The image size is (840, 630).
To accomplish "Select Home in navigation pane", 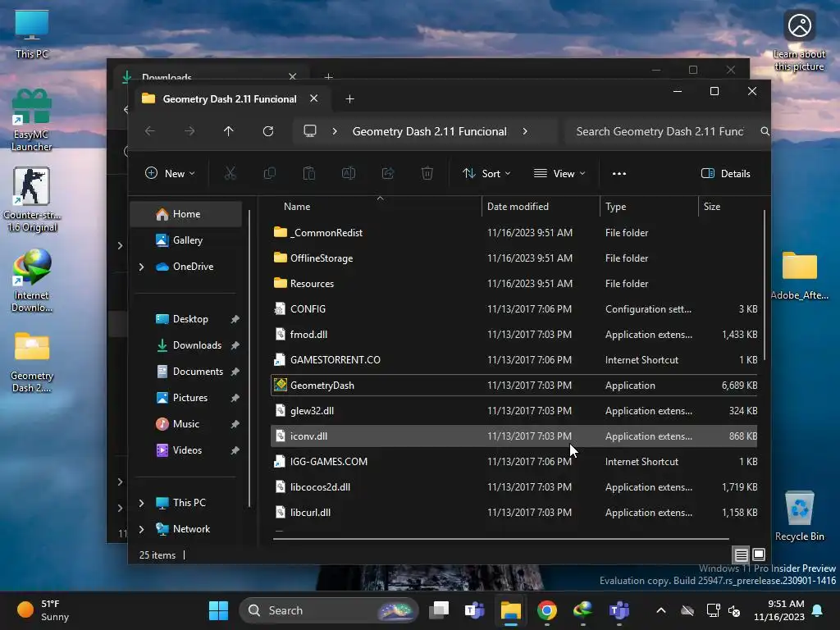I will [x=186, y=214].
